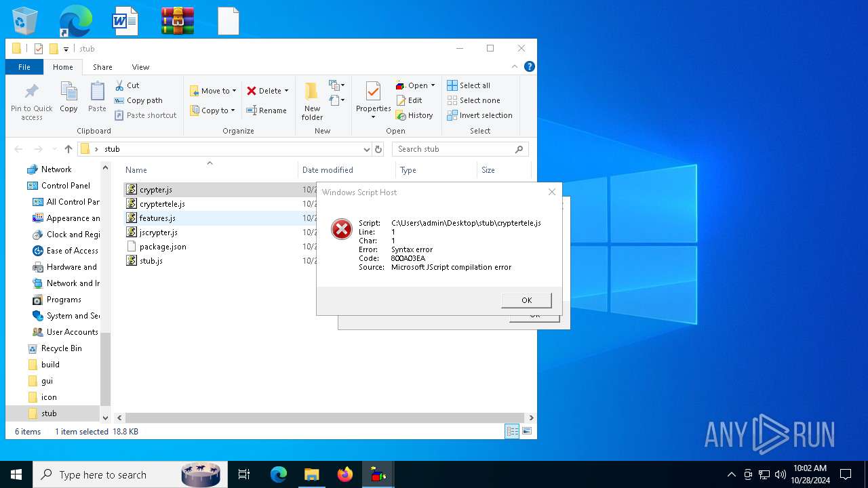
Task: Open the icon folder in tree
Action: (x=49, y=397)
